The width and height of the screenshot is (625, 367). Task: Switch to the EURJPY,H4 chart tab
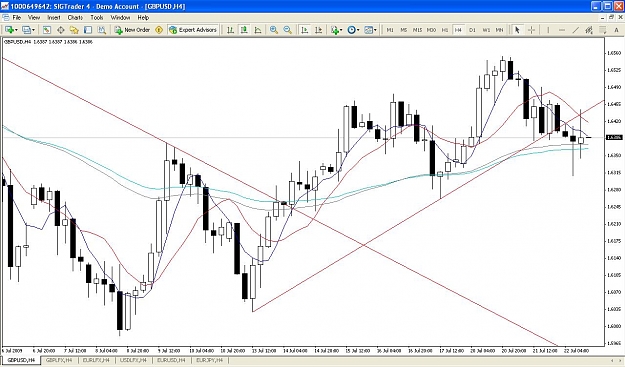tap(209, 360)
